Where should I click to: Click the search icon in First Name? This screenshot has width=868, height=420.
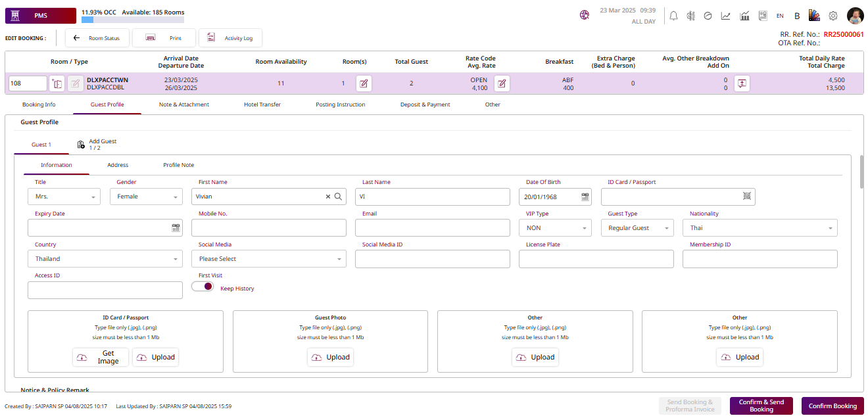(338, 197)
